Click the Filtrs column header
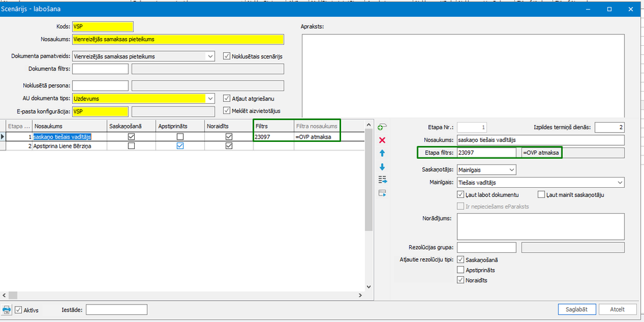This screenshot has width=644, height=322. (273, 126)
